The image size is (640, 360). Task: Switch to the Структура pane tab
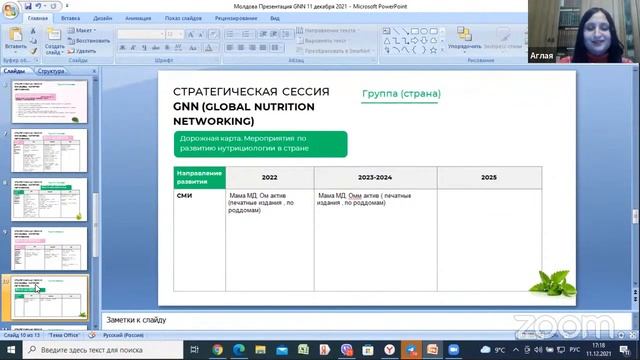(51, 71)
